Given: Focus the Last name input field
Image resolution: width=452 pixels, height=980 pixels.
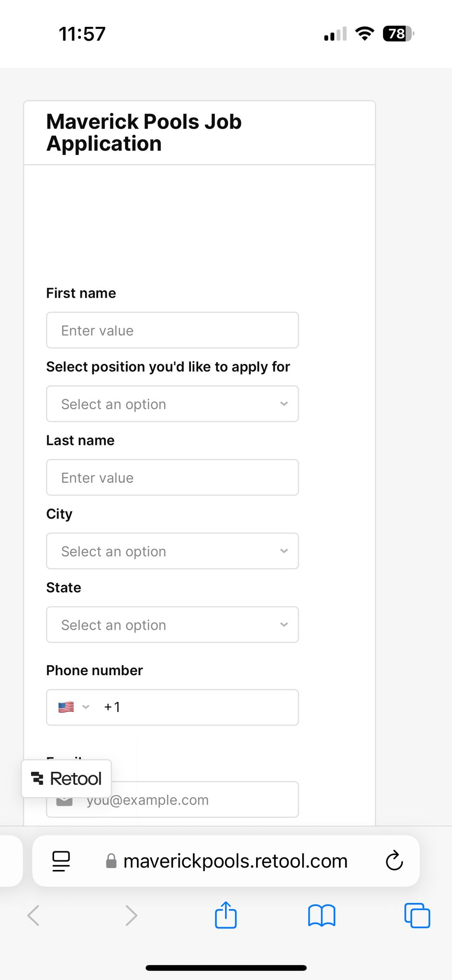Looking at the screenshot, I should (x=172, y=477).
